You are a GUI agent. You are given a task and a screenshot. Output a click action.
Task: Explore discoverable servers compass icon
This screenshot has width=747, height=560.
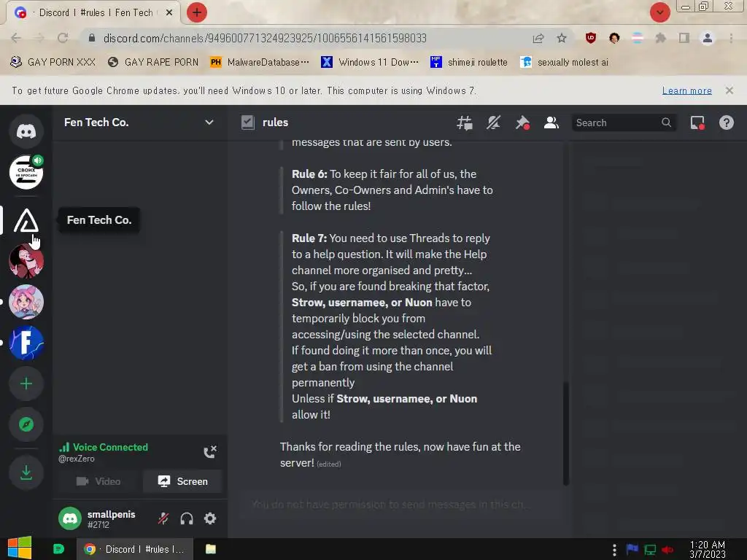[x=26, y=424]
